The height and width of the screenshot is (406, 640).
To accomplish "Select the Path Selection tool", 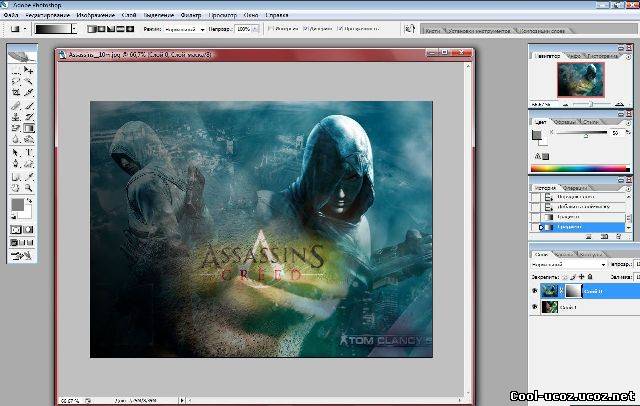I will pos(16,153).
